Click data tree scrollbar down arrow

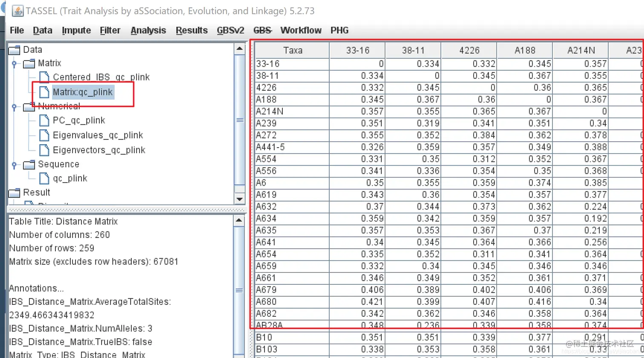pyautogui.click(x=239, y=199)
